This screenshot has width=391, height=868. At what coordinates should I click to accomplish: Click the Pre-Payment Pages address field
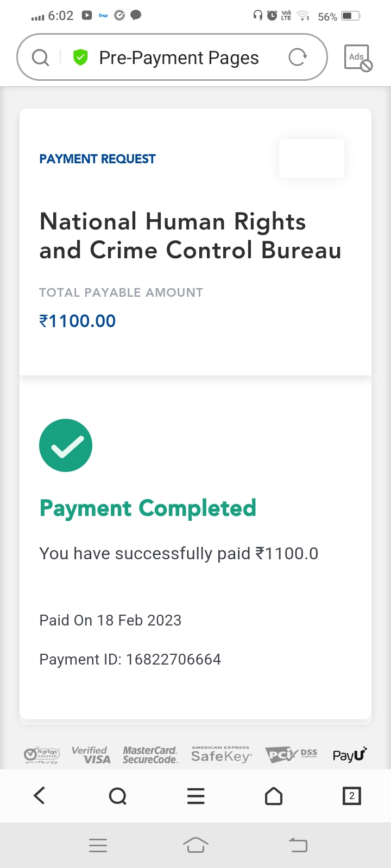[x=179, y=58]
